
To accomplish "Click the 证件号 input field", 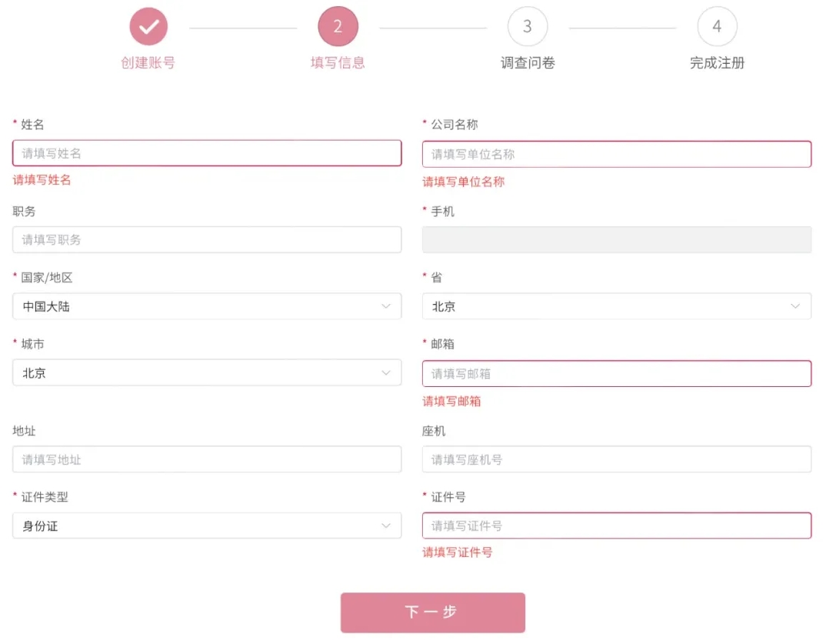I will coord(616,526).
